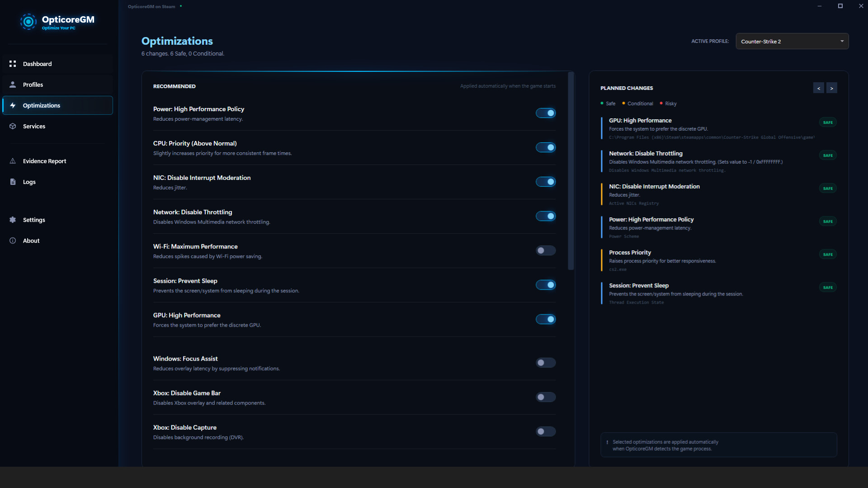The image size is (868, 488).
Task: Click the optimizations list vertical scrollbar
Action: tap(571, 172)
